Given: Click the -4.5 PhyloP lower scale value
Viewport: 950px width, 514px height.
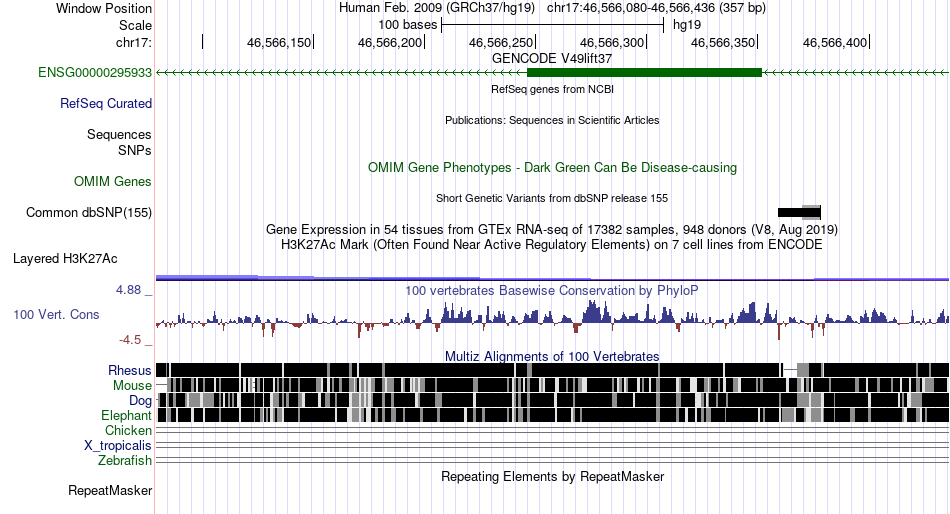Looking at the screenshot, I should click(130, 340).
